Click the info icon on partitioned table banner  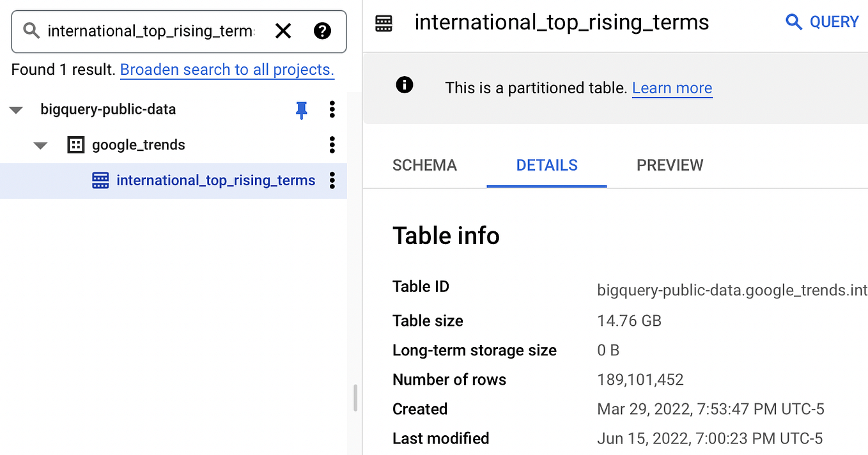[405, 84]
